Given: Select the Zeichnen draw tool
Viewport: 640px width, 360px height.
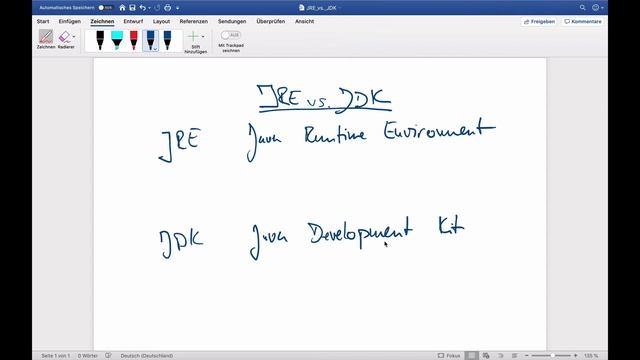Looking at the screenshot, I should pyautogui.click(x=46, y=39).
